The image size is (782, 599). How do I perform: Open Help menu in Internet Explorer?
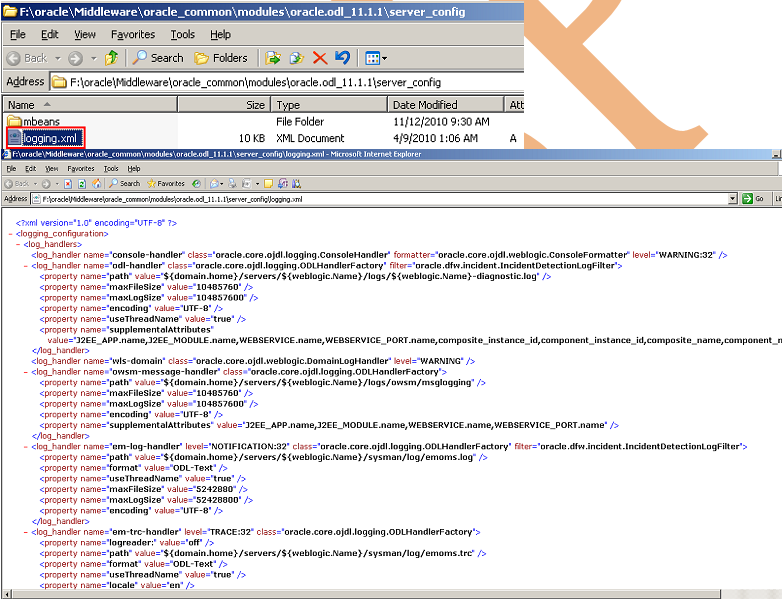134,169
